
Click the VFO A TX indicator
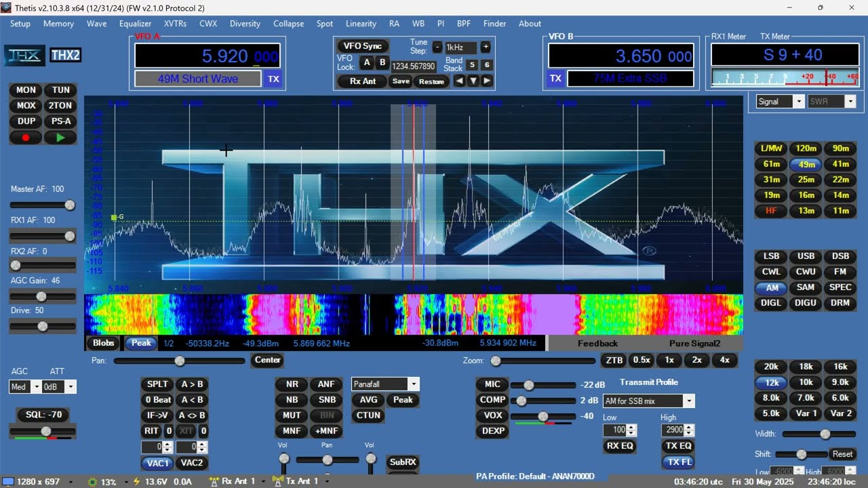[273, 79]
